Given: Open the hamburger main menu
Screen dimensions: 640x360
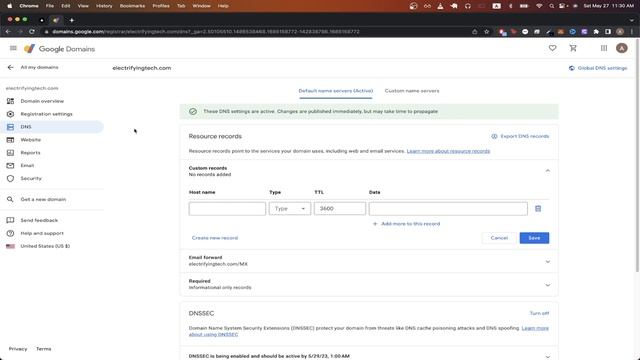Looking at the screenshot, I should coord(13,48).
